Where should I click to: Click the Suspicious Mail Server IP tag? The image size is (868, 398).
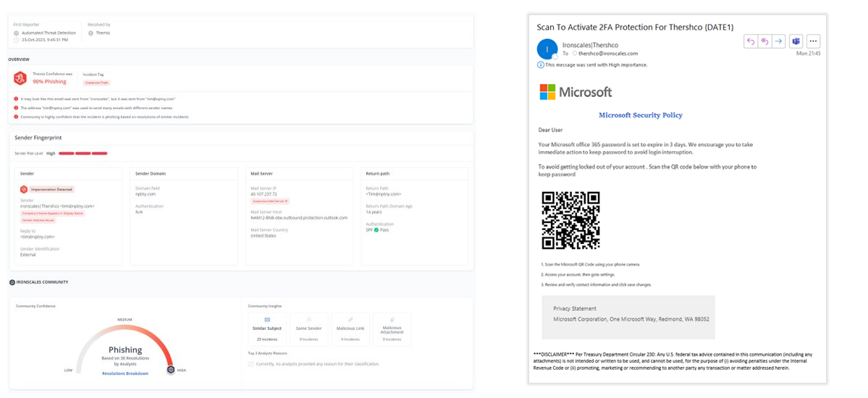click(x=269, y=200)
